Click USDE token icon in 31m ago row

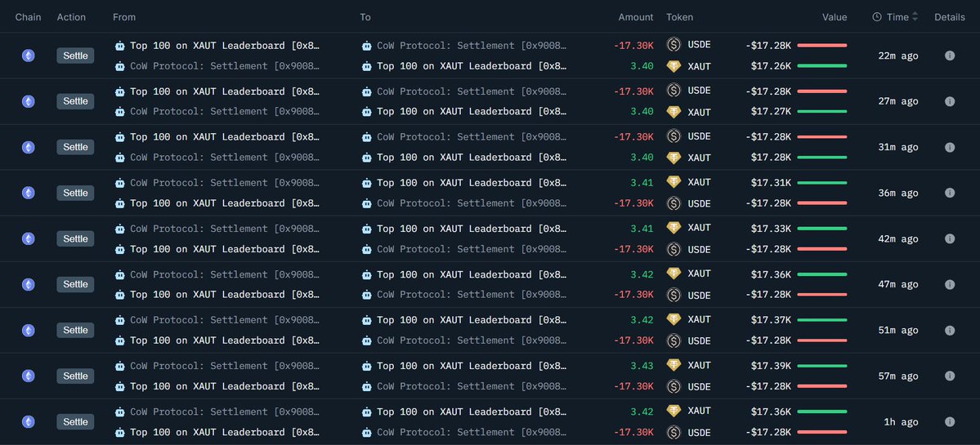(673, 136)
